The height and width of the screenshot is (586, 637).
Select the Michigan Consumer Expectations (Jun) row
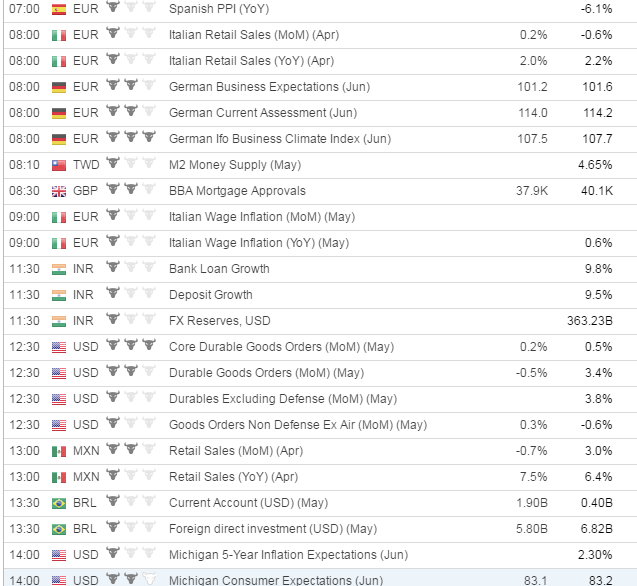(x=320, y=578)
